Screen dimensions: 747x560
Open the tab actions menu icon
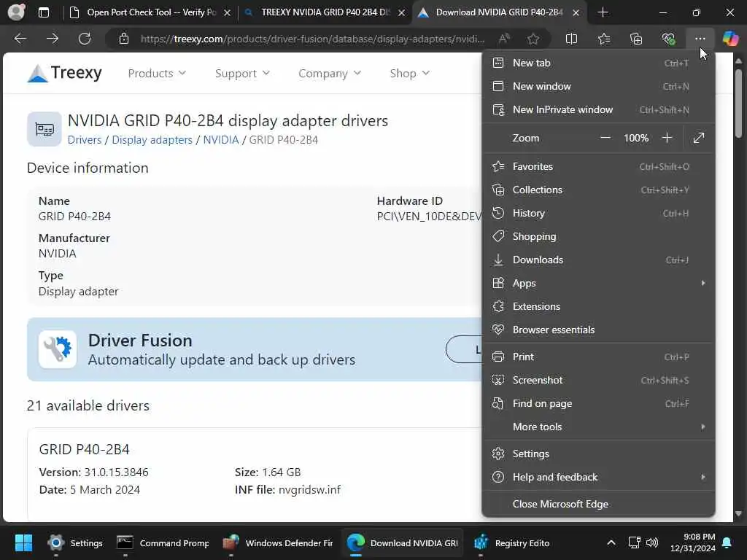44,12
